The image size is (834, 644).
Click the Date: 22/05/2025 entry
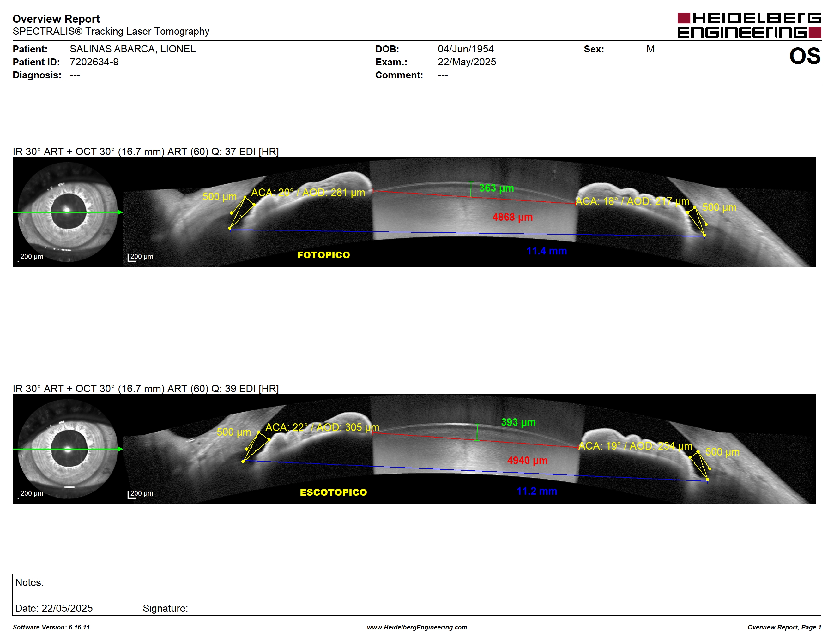pos(54,608)
